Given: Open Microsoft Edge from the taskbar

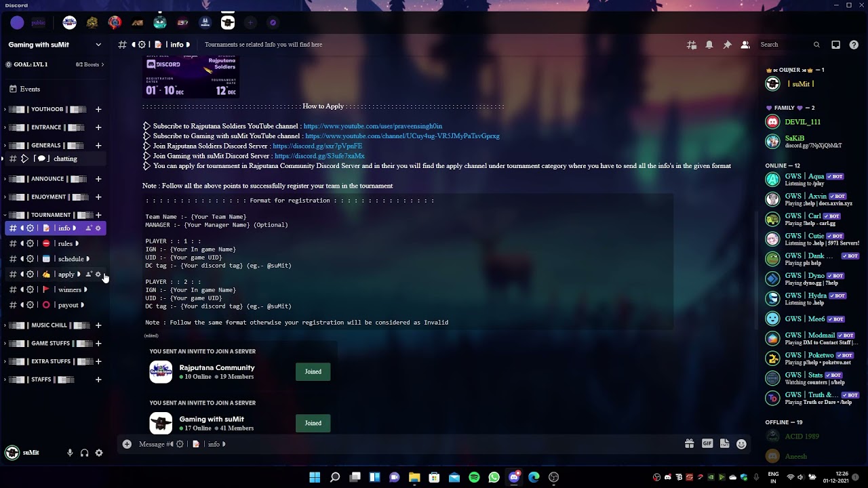Looking at the screenshot, I should [534, 477].
